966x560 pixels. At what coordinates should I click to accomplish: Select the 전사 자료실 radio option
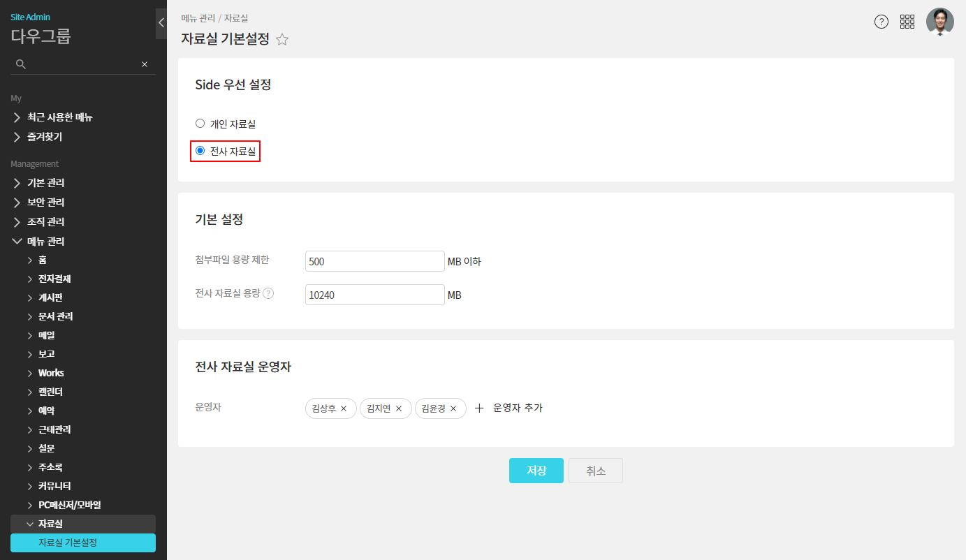(x=200, y=150)
